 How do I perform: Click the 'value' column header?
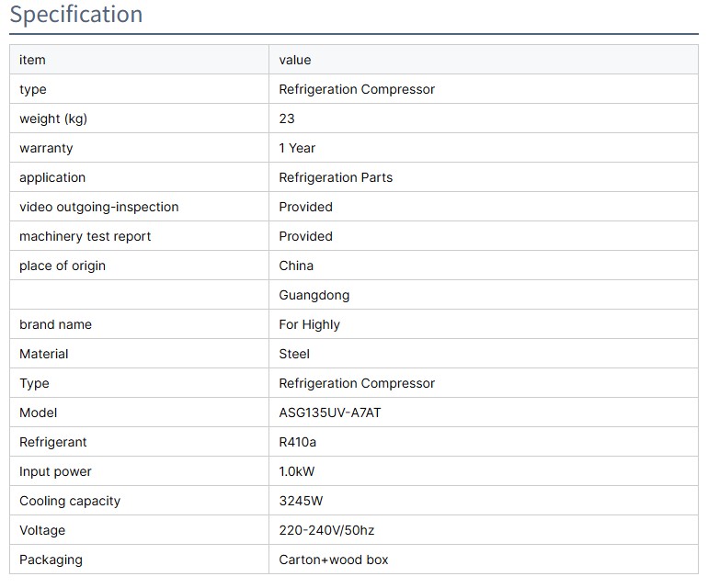(x=295, y=60)
